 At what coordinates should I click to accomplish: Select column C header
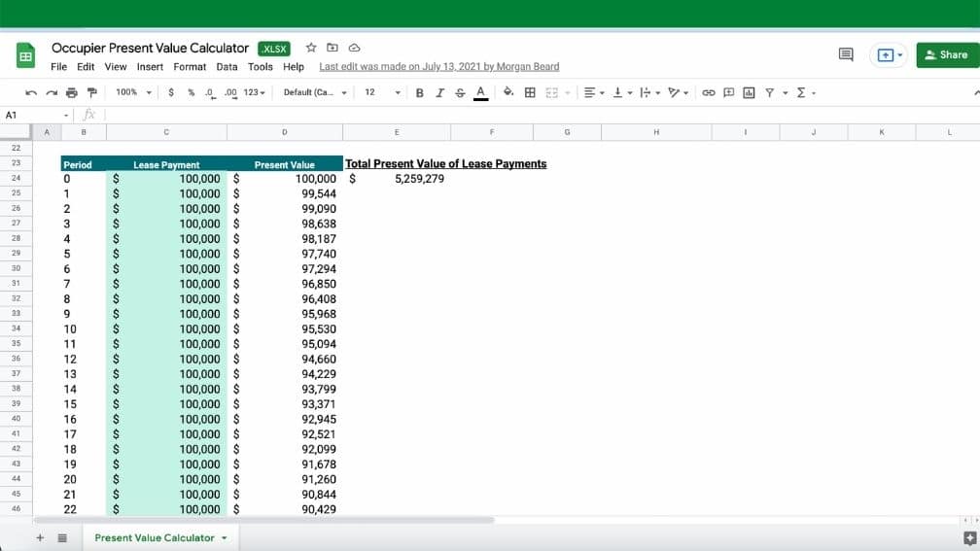(166, 132)
